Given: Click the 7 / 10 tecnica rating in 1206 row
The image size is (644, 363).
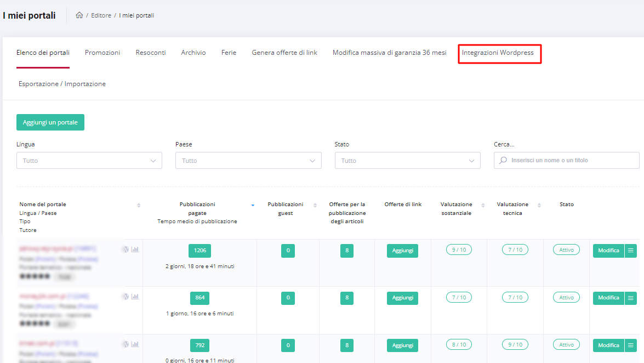Looking at the screenshot, I should (515, 250).
